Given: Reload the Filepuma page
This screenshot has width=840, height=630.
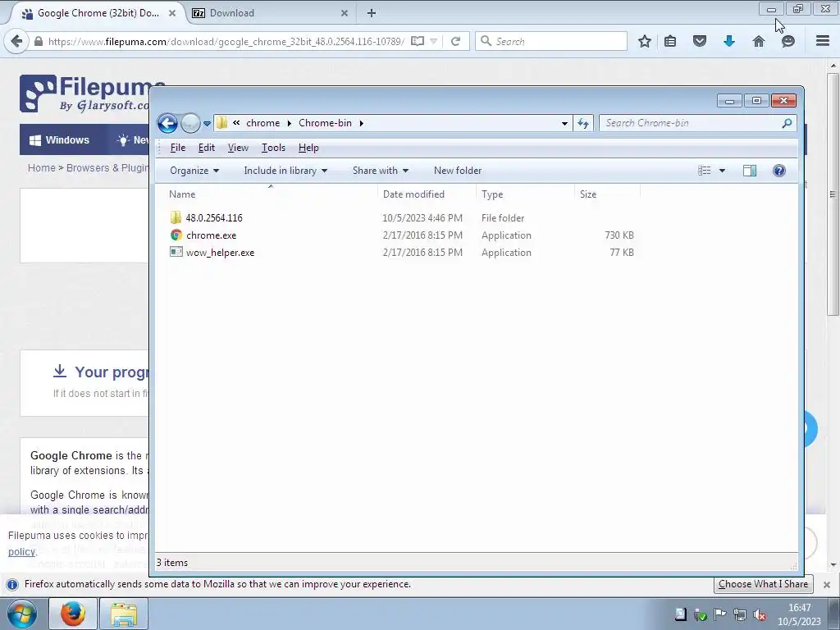Looking at the screenshot, I should pyautogui.click(x=456, y=41).
